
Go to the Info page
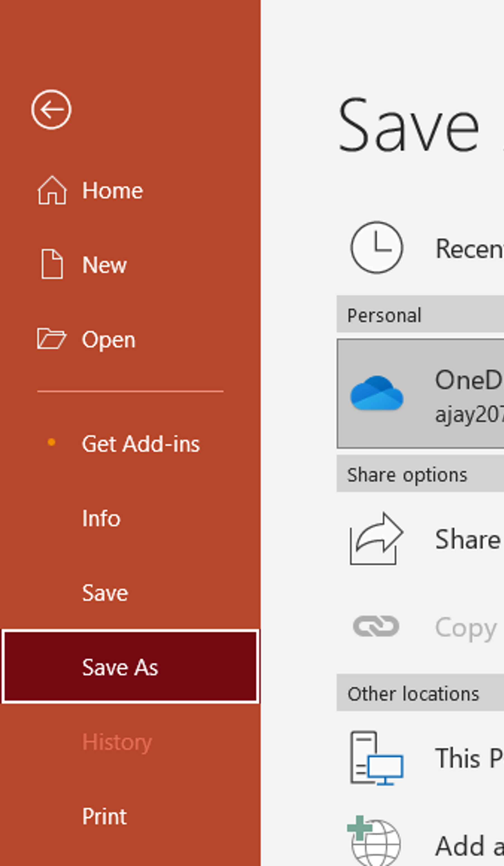click(101, 518)
